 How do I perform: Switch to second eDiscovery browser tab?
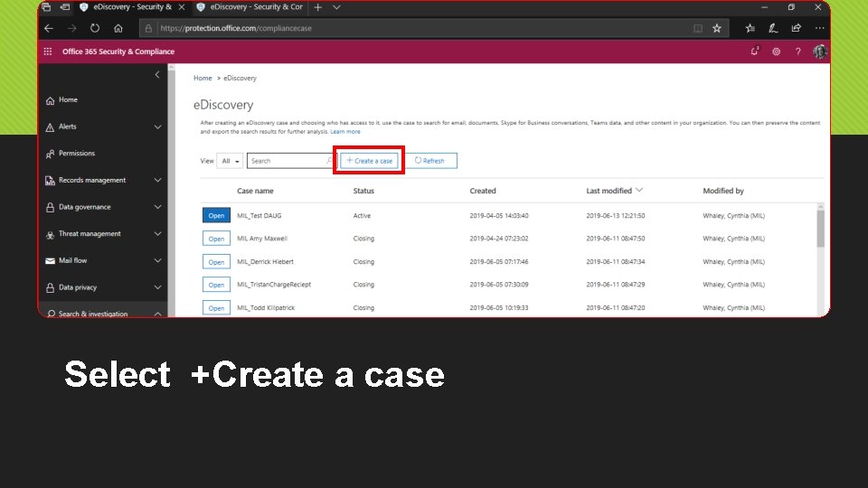point(250,7)
